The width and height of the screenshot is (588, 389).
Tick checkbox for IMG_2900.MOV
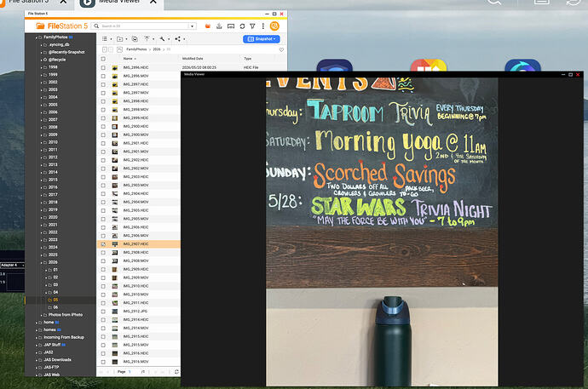click(103, 134)
